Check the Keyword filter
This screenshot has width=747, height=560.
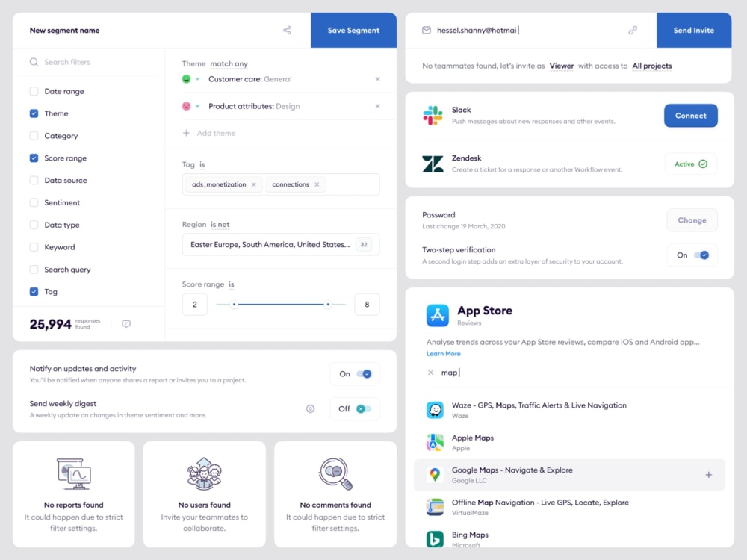[x=34, y=247]
